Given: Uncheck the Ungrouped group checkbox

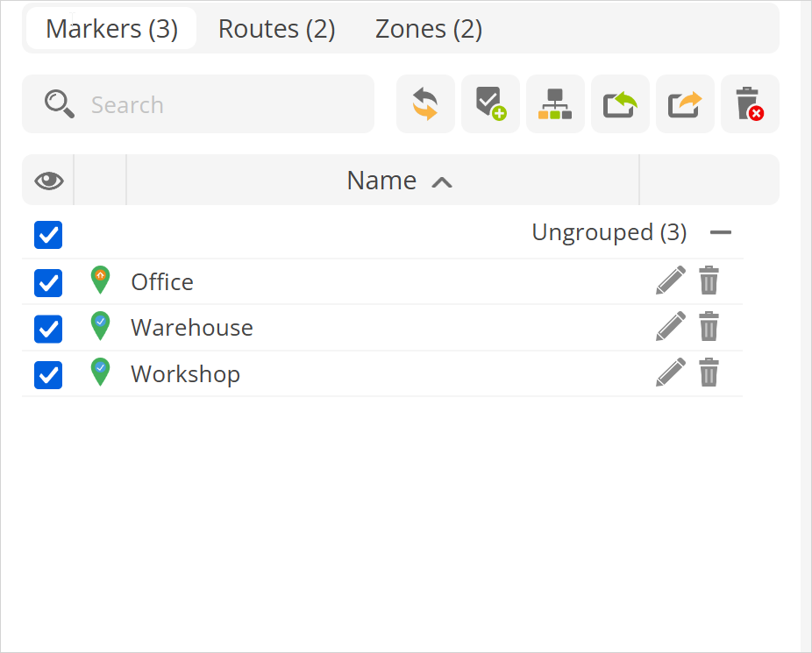Looking at the screenshot, I should tap(48, 234).
